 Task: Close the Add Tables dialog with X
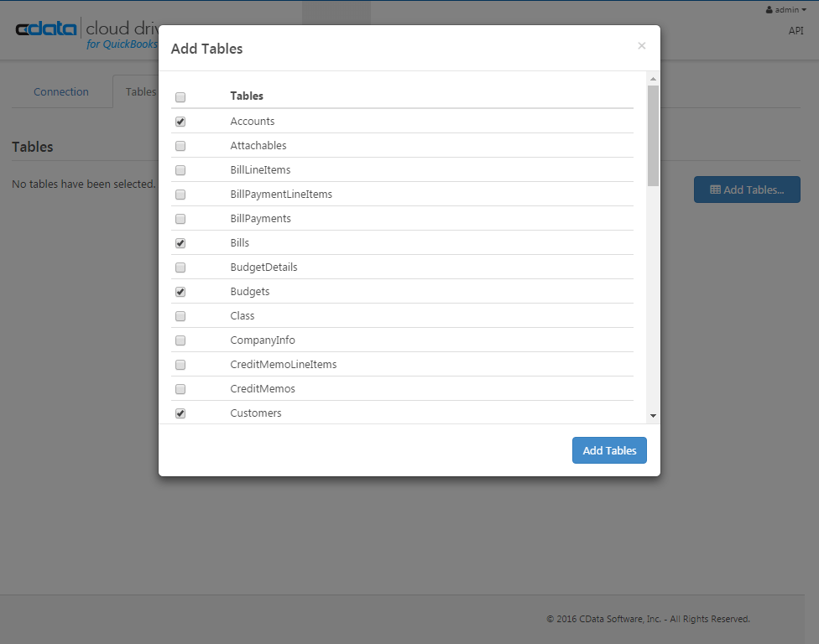[642, 46]
